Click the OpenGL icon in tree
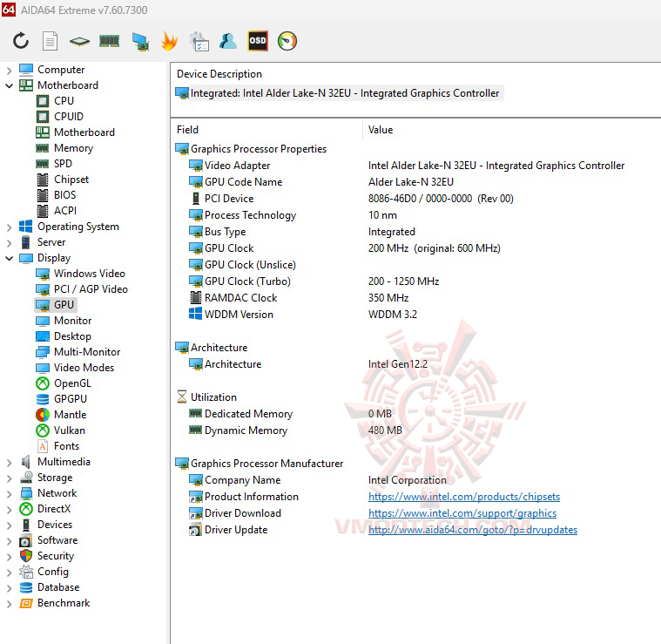Viewport: 661px width, 644px height. pos(43,383)
